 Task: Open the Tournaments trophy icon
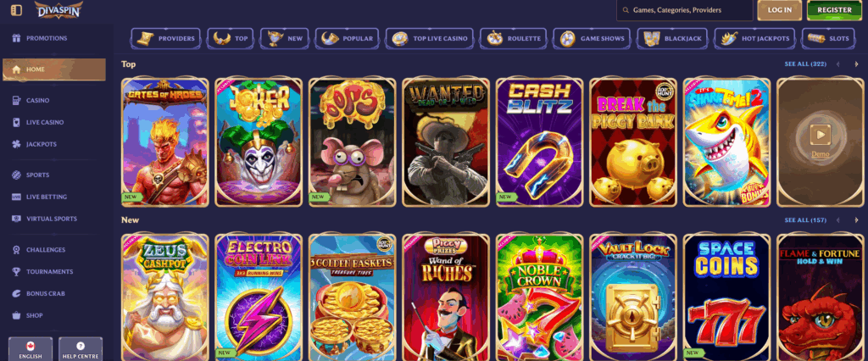tap(16, 272)
